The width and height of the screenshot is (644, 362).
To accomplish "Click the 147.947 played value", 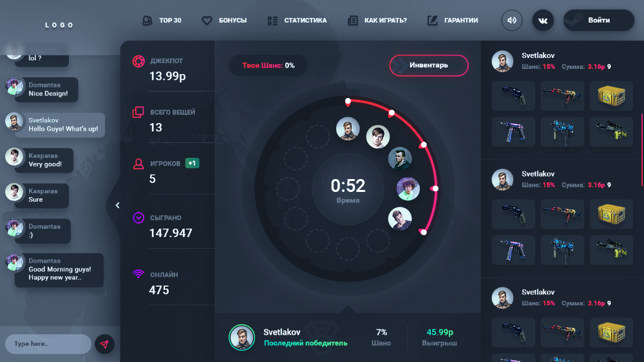I will pyautogui.click(x=171, y=233).
